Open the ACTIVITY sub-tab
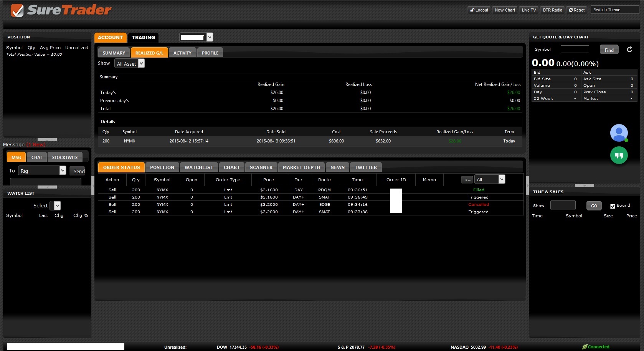Screen dimensions: 644x351 click(182, 53)
